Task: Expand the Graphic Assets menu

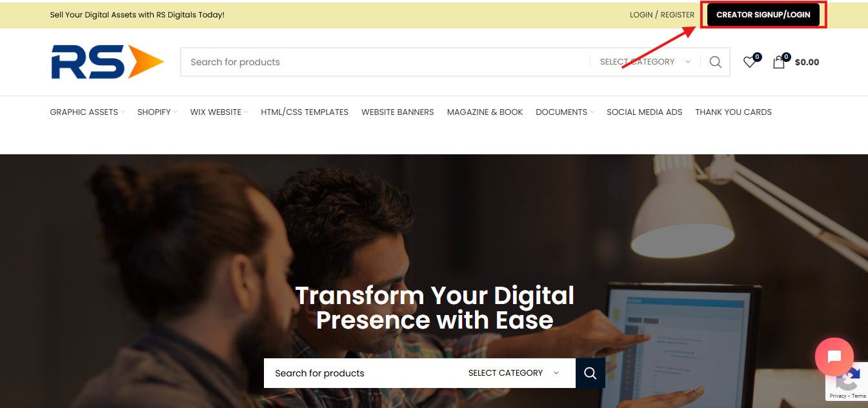Action: (x=87, y=112)
